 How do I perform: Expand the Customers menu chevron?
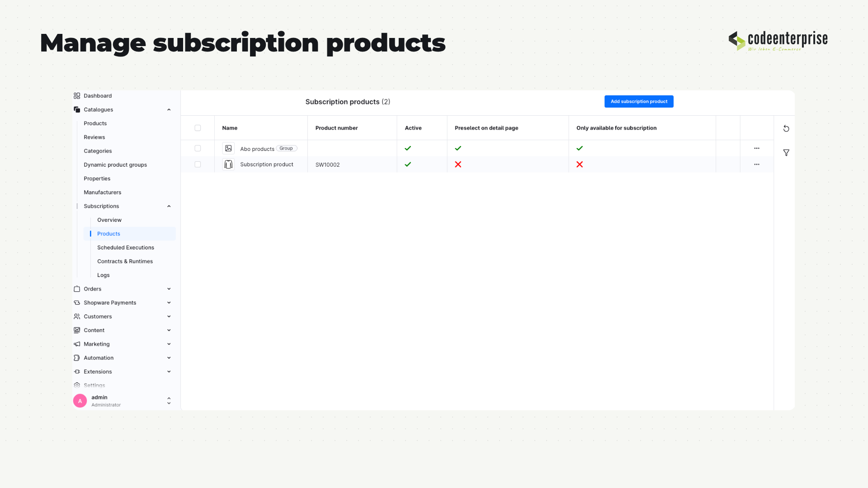[169, 316]
